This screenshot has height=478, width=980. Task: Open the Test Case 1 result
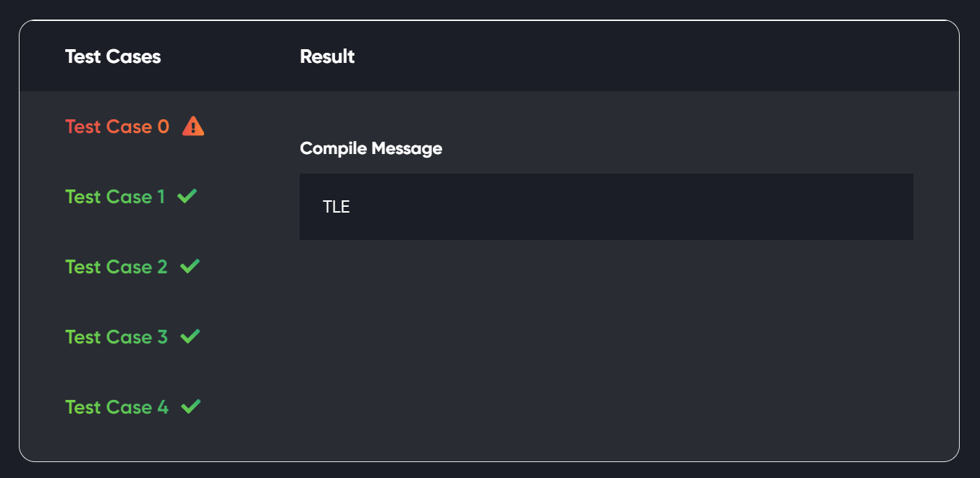(x=115, y=197)
